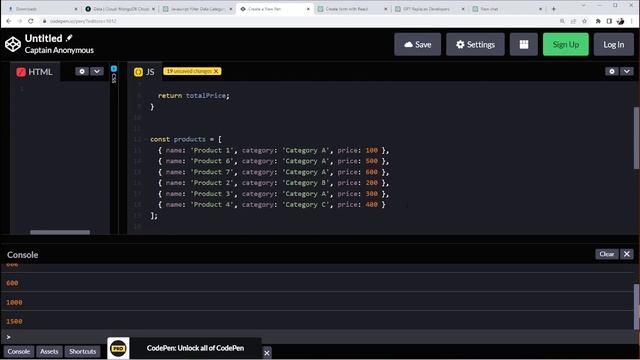Screen dimensions: 640x360
Task: Open the browser profile avatar
Action: (620, 21)
